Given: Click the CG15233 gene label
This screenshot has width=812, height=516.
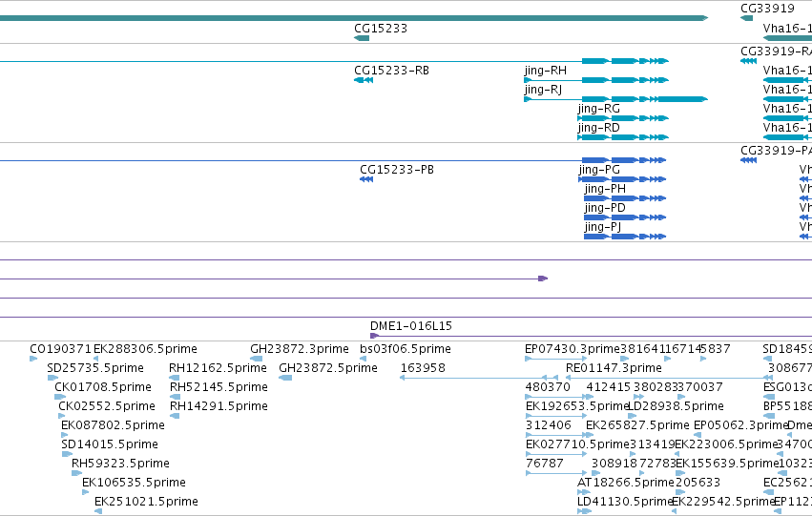Looking at the screenshot, I should 381,29.
